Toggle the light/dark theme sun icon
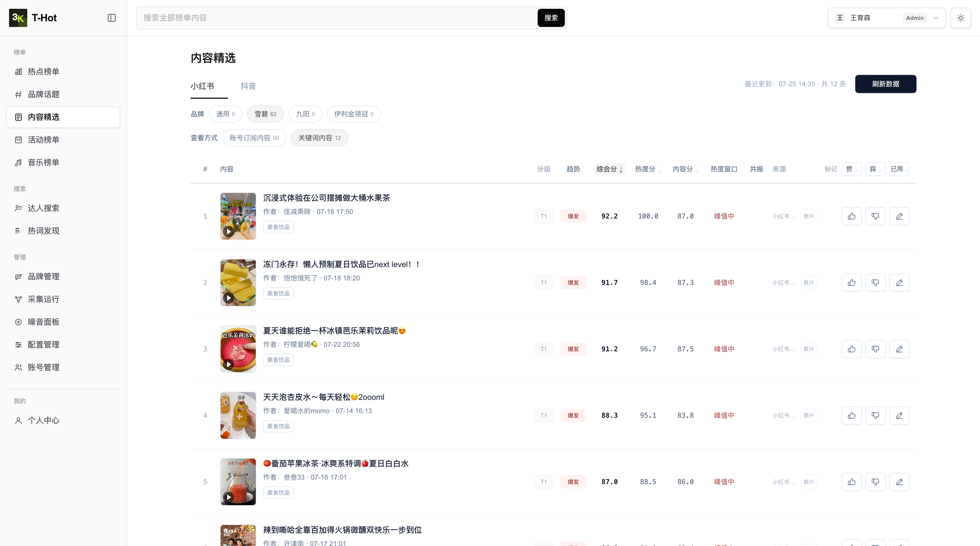This screenshot has width=980, height=546. tap(961, 18)
